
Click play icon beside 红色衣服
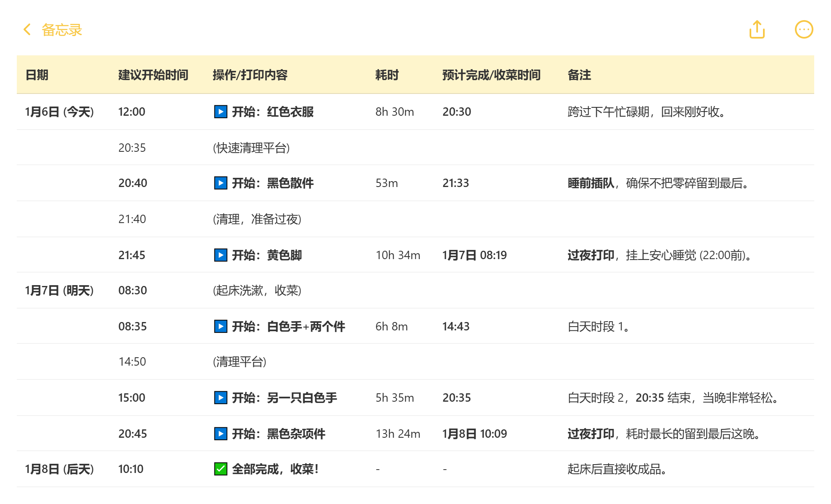tap(220, 112)
